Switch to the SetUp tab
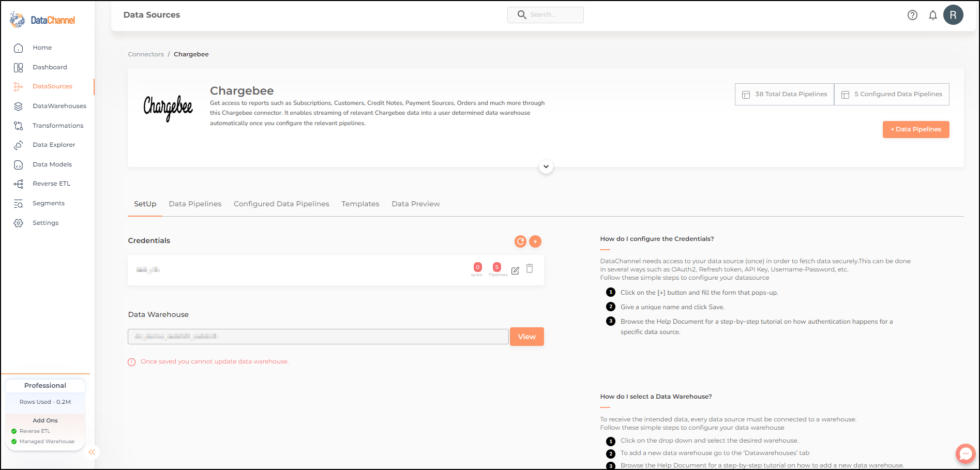This screenshot has height=470, width=980. coord(145,204)
